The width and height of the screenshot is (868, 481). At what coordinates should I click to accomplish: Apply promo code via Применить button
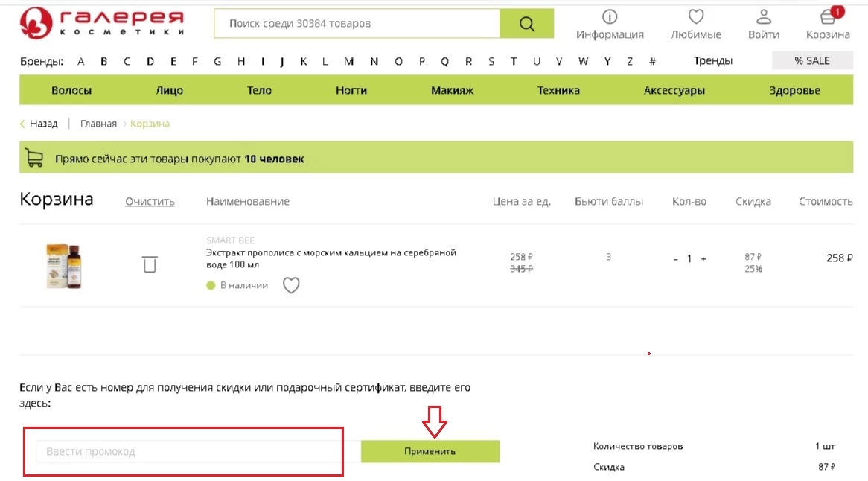[x=430, y=450]
